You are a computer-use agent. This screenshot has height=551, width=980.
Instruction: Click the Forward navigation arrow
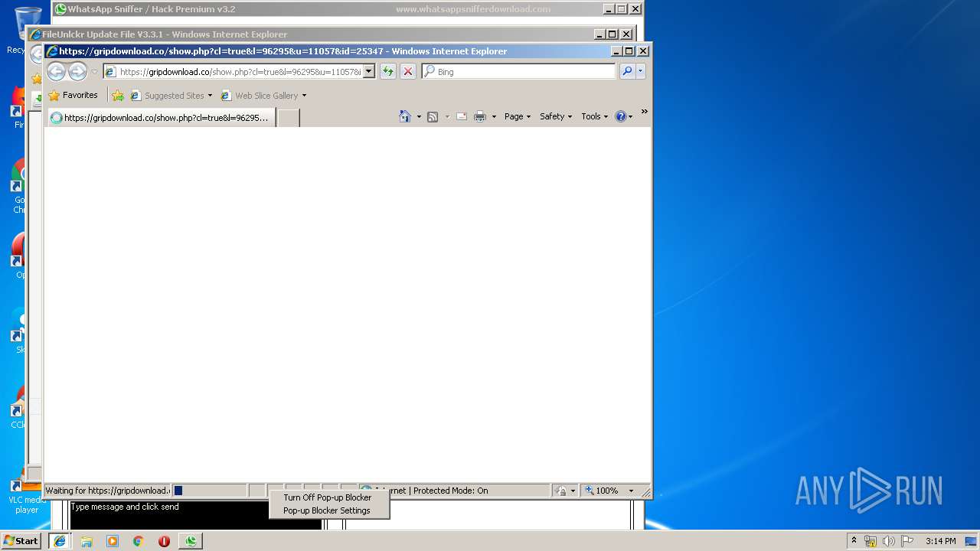[77, 72]
